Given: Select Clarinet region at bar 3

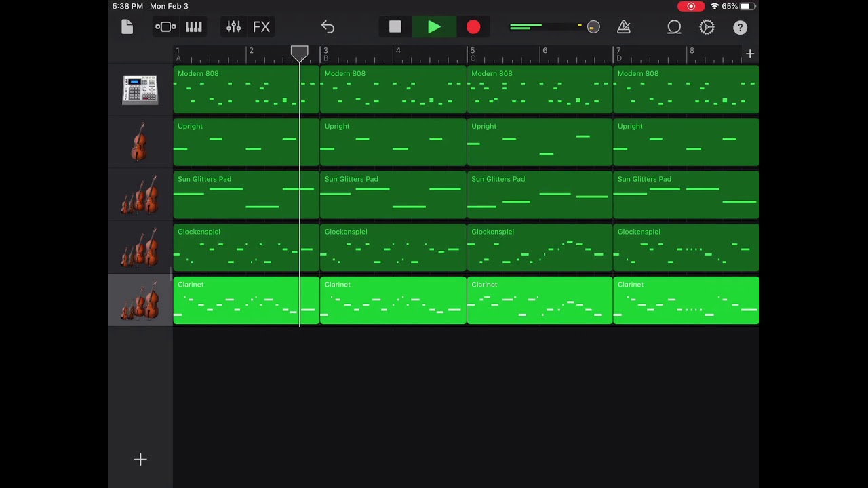Looking at the screenshot, I should tap(393, 300).
